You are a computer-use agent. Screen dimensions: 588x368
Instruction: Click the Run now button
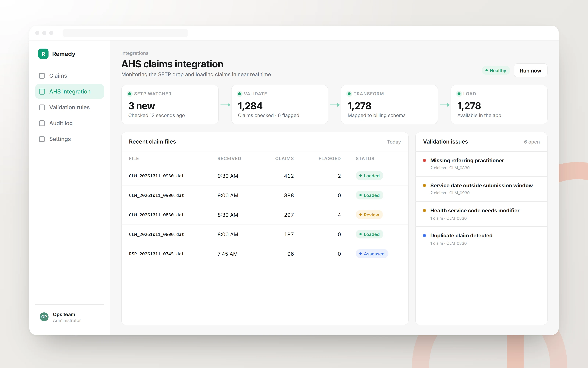click(530, 71)
